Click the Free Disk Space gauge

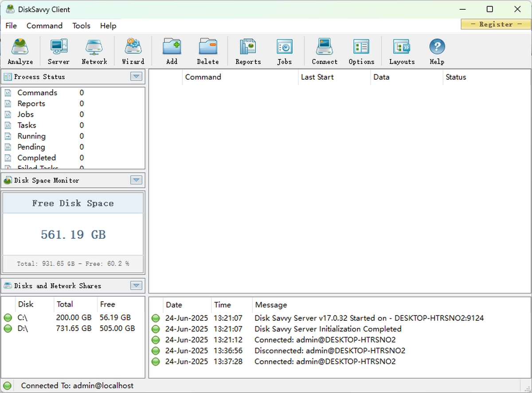73,230
